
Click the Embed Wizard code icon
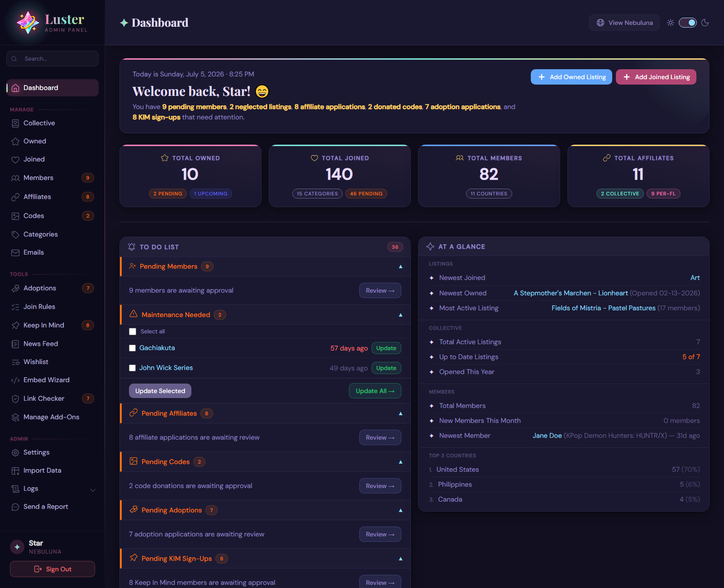click(x=15, y=380)
